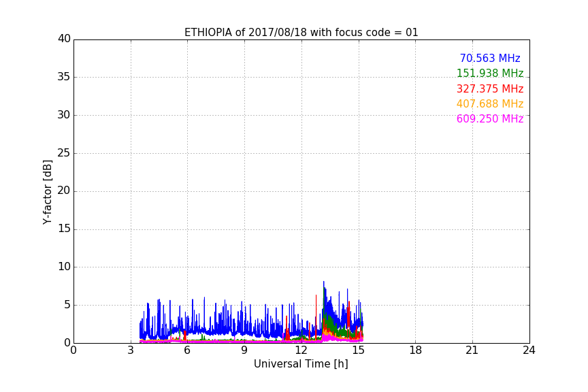Select the 407.688 MHz legend label

pyautogui.click(x=490, y=103)
